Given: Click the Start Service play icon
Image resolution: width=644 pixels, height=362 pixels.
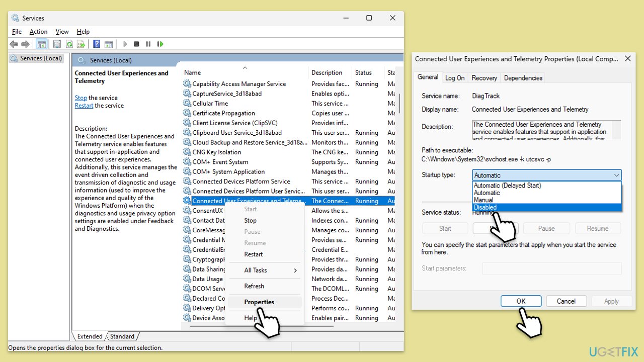Looking at the screenshot, I should coord(125,44).
